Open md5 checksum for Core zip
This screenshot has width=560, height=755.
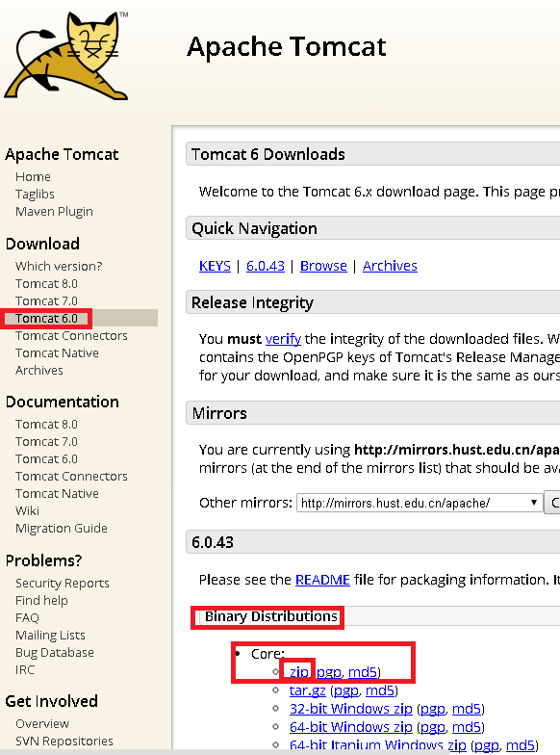362,672
